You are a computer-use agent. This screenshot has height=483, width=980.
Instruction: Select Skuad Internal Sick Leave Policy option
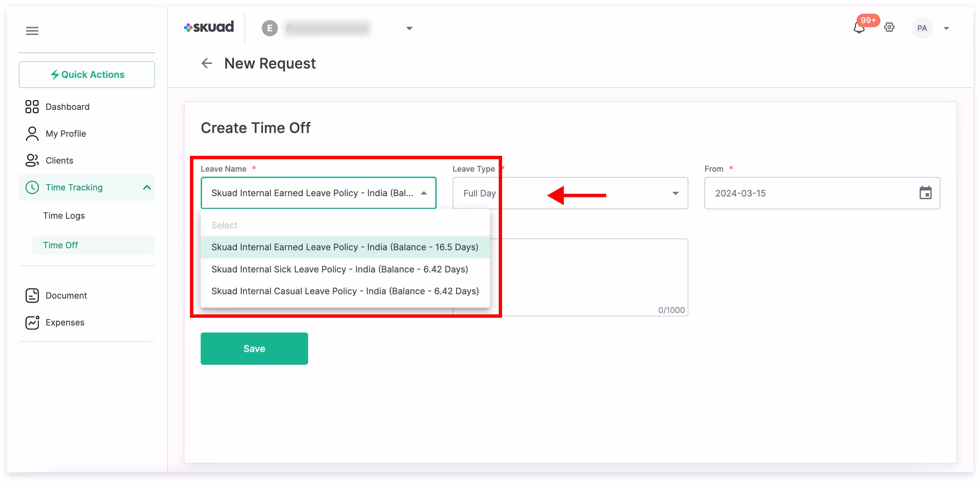click(x=339, y=269)
